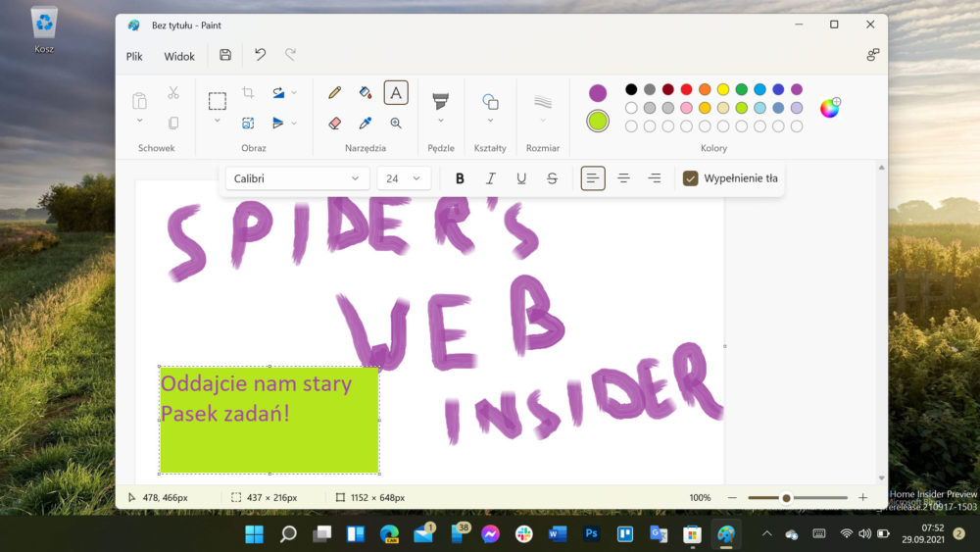This screenshot has width=980, height=552.
Task: Expand the Shapes chevron
Action: (490, 121)
